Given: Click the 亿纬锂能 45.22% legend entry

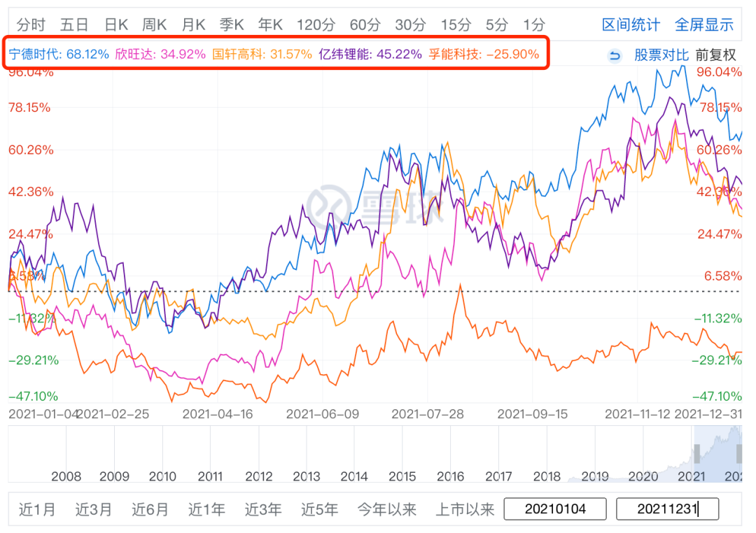Looking at the screenshot, I should click(370, 54).
